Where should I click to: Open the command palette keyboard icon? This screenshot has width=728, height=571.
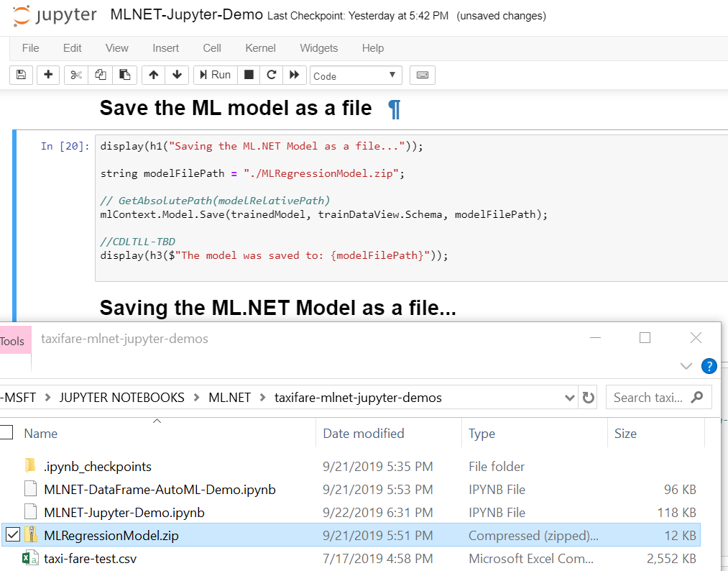coord(423,75)
